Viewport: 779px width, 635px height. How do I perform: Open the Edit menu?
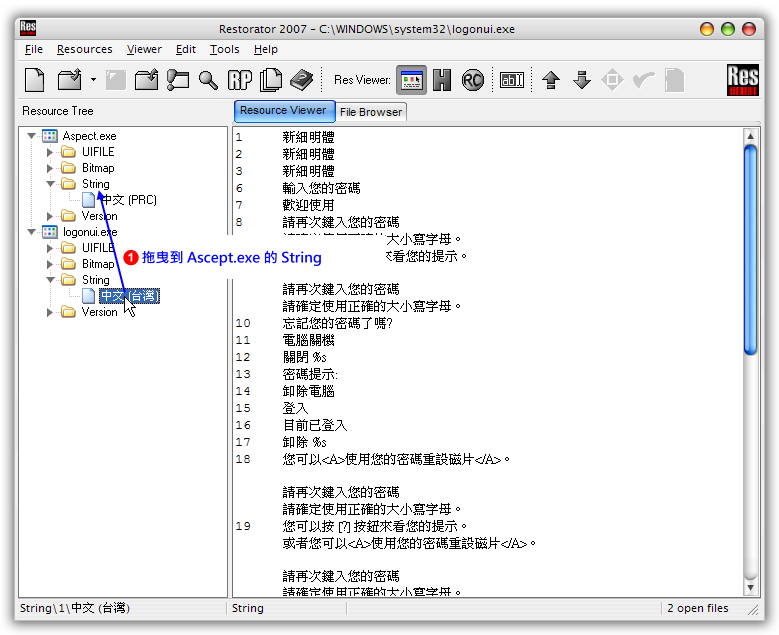point(186,49)
